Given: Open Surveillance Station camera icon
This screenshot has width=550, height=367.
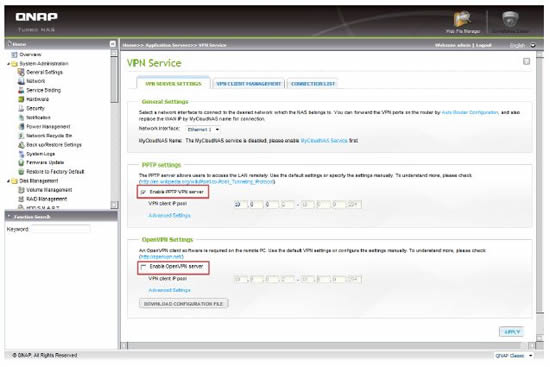Looking at the screenshot, I should pyautogui.click(x=510, y=19).
